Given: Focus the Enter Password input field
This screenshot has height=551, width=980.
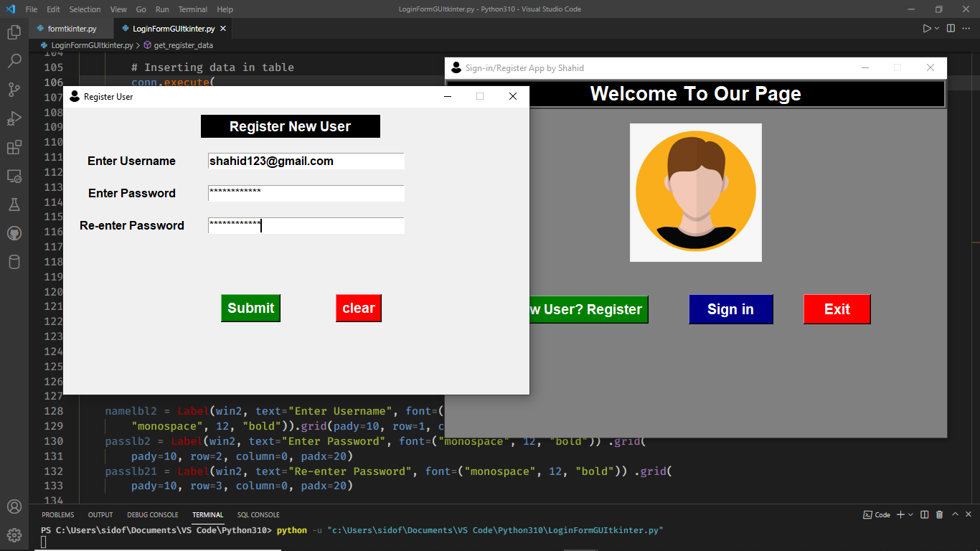Looking at the screenshot, I should [306, 193].
